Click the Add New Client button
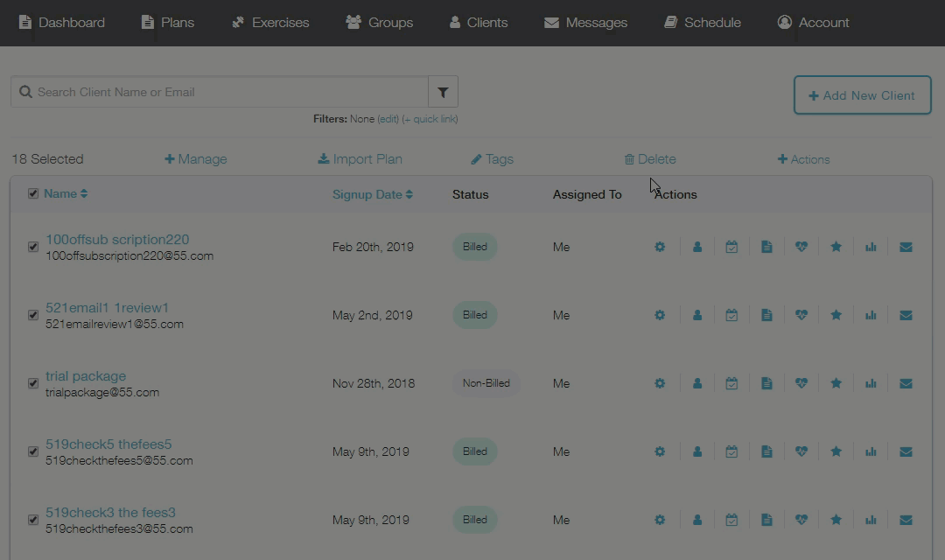The height and width of the screenshot is (560, 945). pos(862,95)
